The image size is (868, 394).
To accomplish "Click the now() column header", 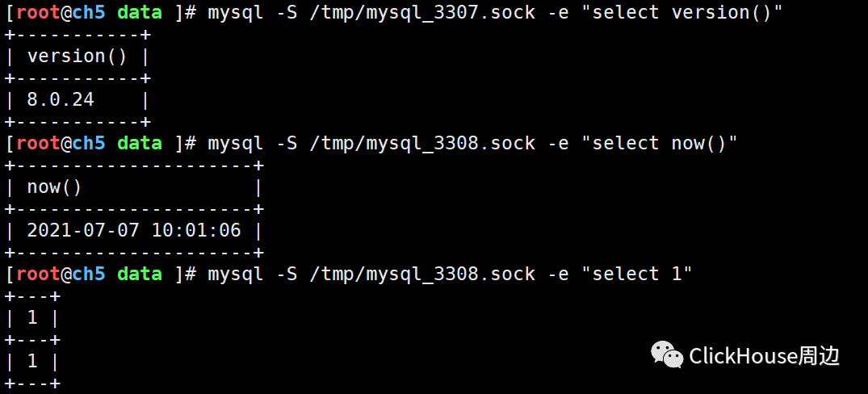I will click(x=54, y=187).
